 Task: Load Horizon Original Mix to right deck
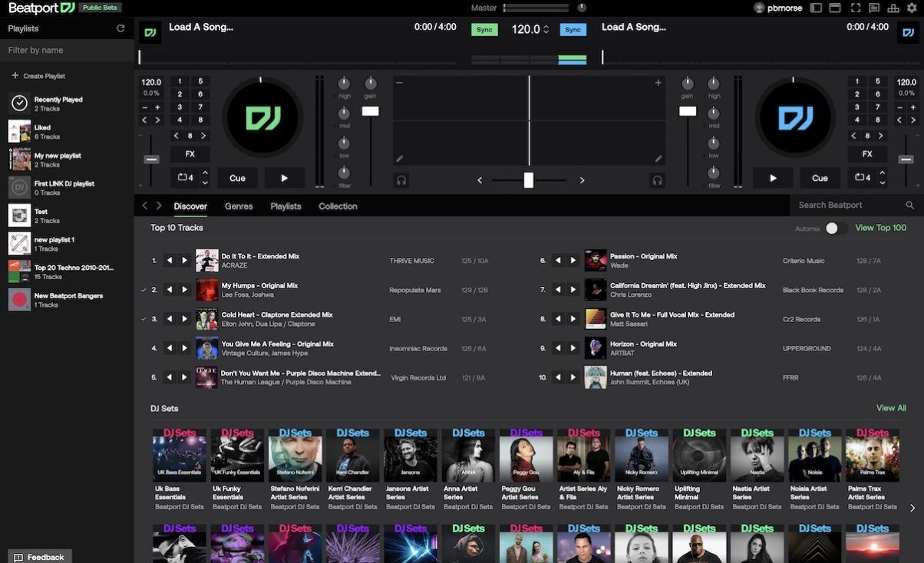pos(573,348)
